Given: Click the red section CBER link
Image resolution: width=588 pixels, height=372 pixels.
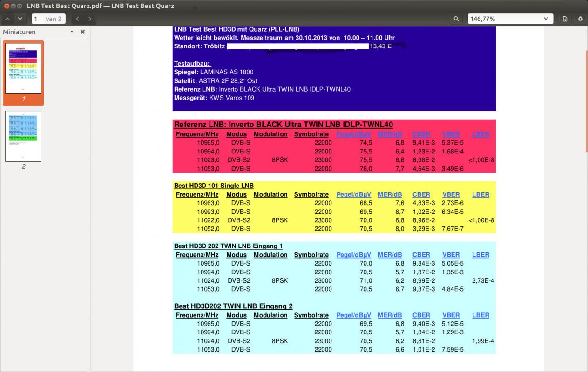Looking at the screenshot, I should (421, 134).
